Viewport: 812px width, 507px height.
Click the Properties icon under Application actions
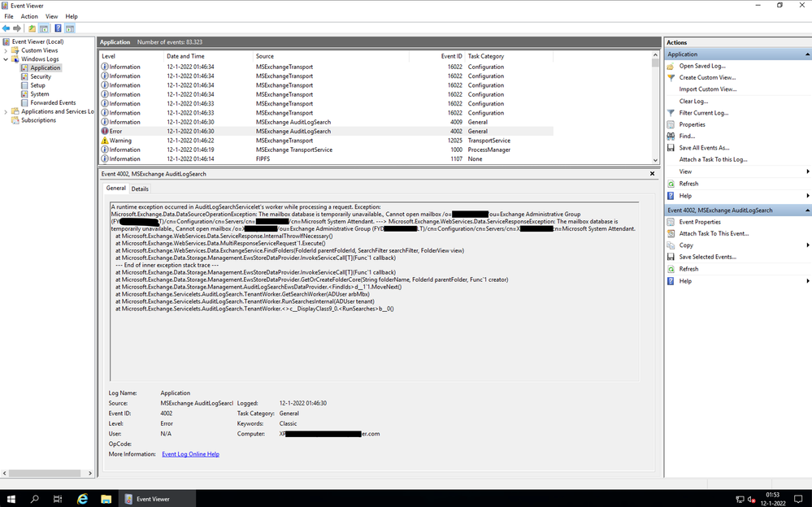click(x=671, y=125)
